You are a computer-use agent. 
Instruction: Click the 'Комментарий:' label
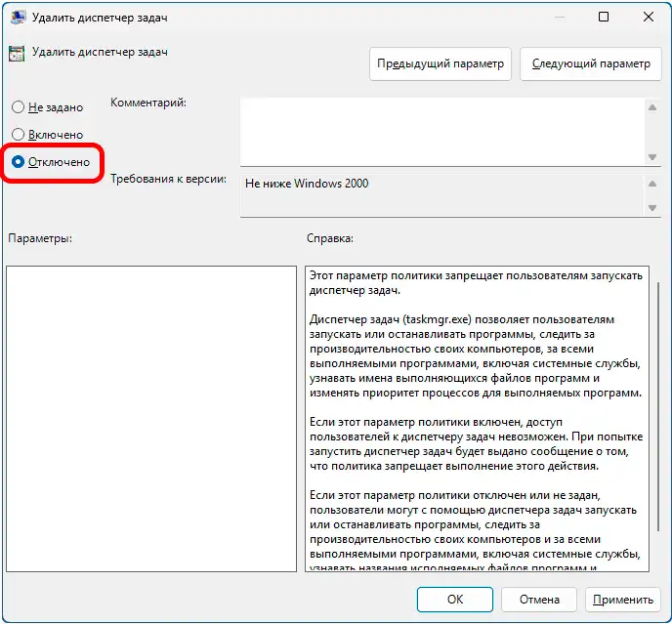pos(148,103)
